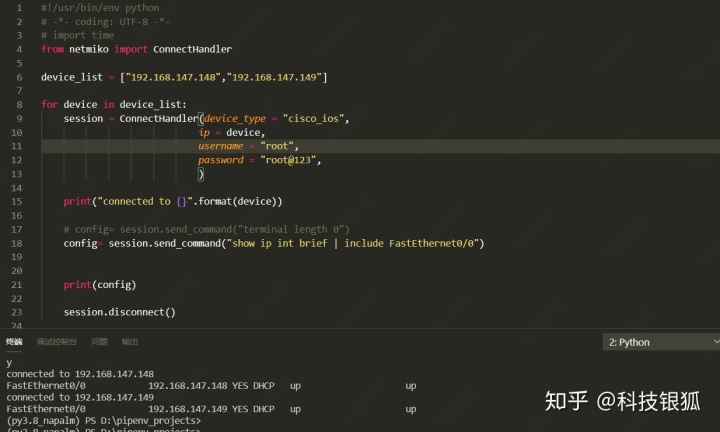Click the 'session' variable on line 9
Viewport: 720px width, 432px height.
click(83, 118)
